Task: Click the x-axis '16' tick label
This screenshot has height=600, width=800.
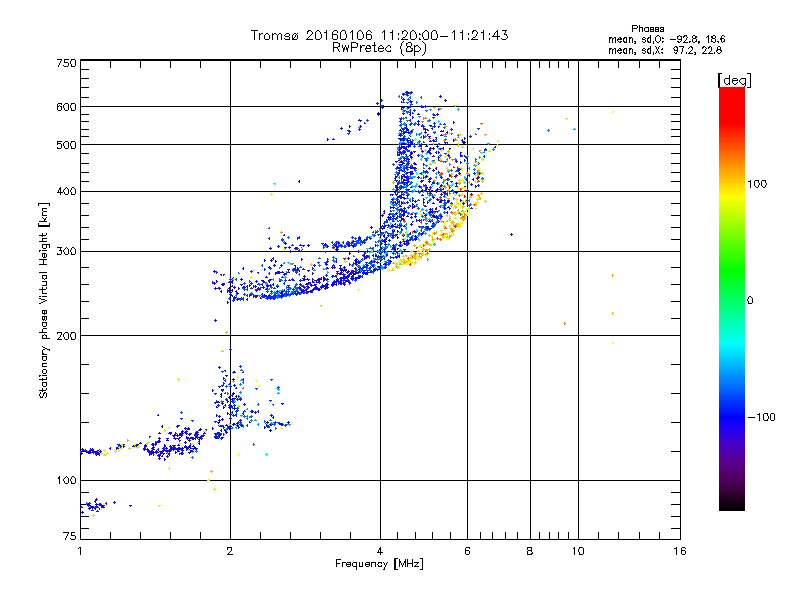Action: [680, 551]
